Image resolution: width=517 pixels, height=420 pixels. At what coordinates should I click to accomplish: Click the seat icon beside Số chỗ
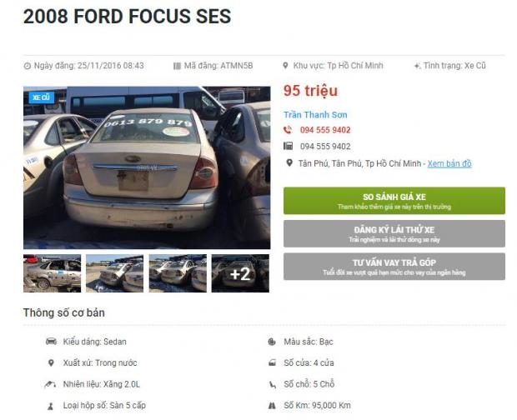tap(272, 384)
